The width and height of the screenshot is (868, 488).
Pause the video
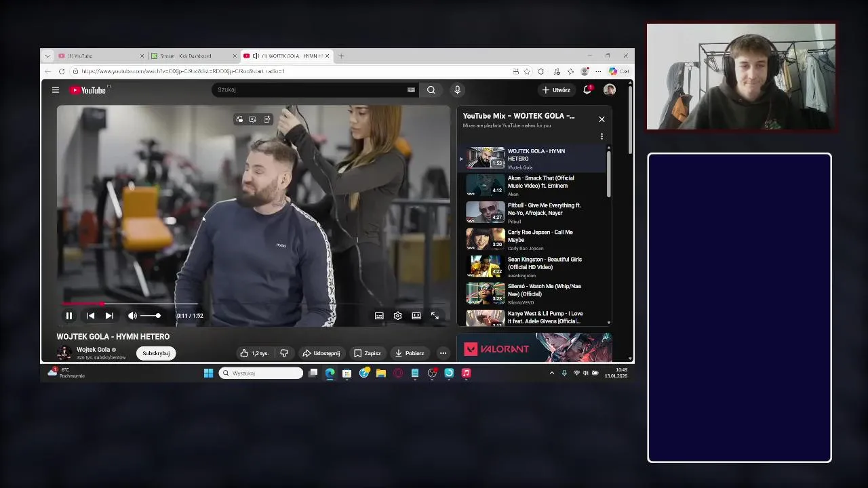coord(69,315)
